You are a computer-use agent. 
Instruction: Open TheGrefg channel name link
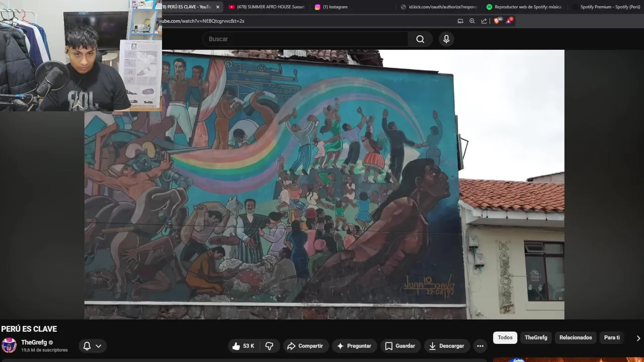[x=34, y=342]
